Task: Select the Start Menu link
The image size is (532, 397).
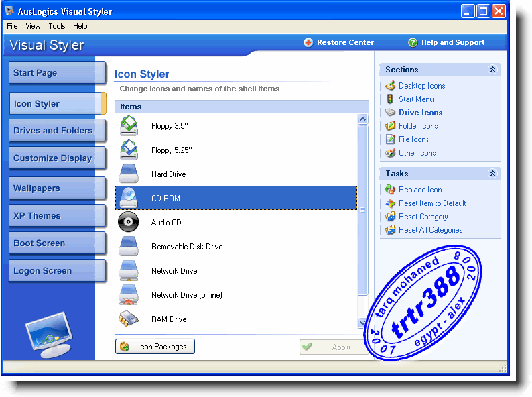Action: (416, 99)
